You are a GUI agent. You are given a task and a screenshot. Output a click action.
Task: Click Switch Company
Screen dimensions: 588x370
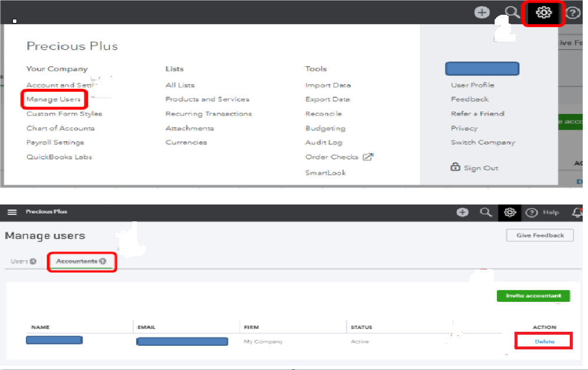tap(483, 142)
